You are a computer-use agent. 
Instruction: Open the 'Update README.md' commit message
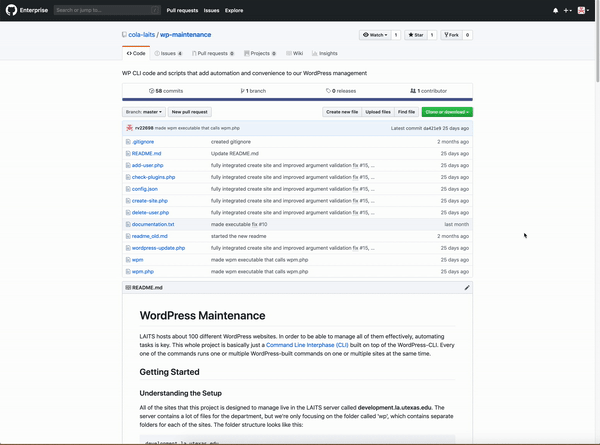pos(235,153)
